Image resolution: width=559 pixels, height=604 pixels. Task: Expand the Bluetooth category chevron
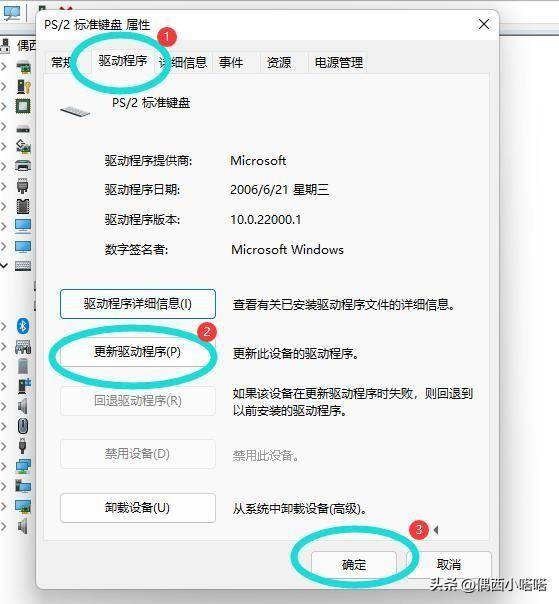pyautogui.click(x=4, y=326)
